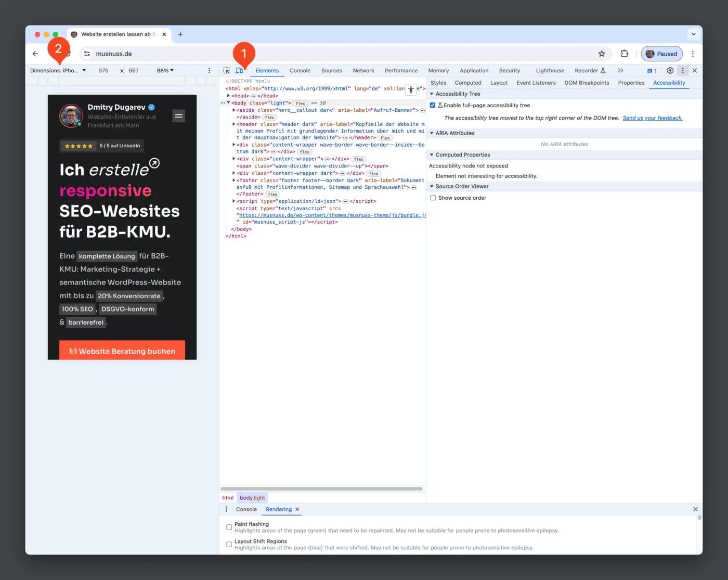Collapse the Computed Properties section

pyautogui.click(x=432, y=155)
